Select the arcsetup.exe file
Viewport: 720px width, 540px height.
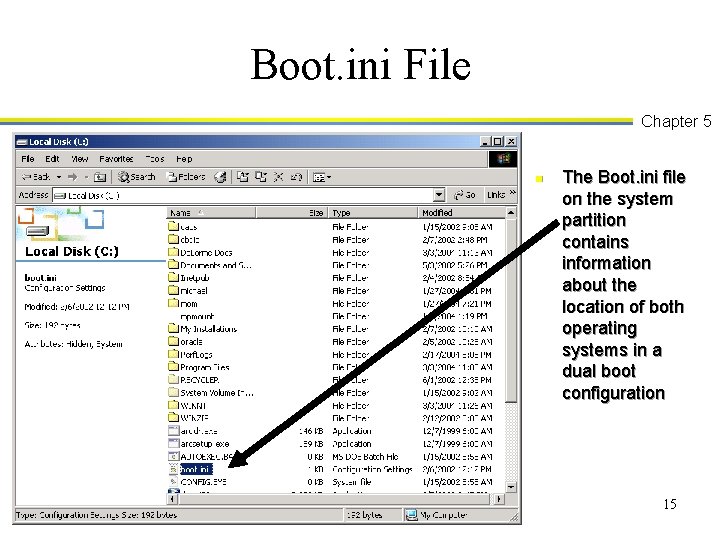[x=199, y=444]
